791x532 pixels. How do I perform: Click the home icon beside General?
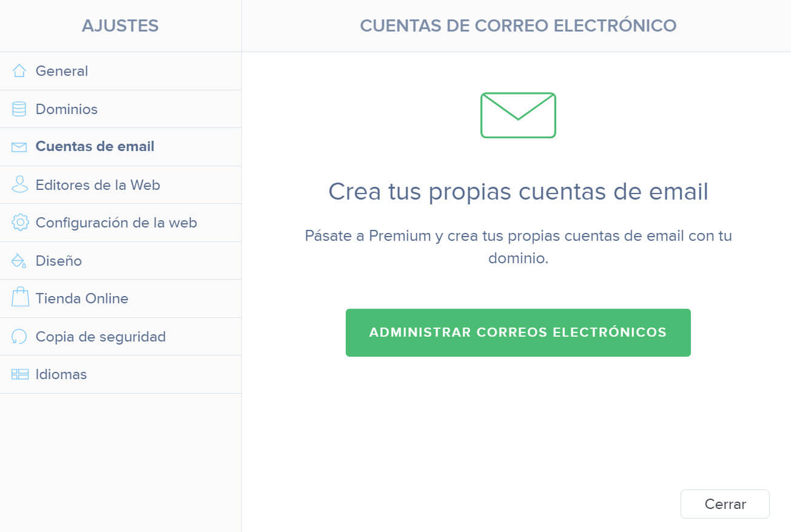pyautogui.click(x=19, y=70)
